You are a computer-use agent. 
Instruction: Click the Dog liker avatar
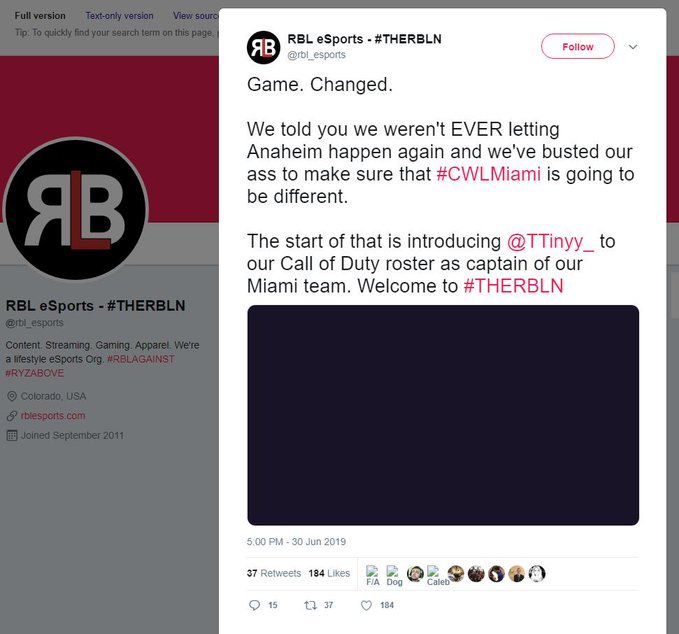point(394,576)
